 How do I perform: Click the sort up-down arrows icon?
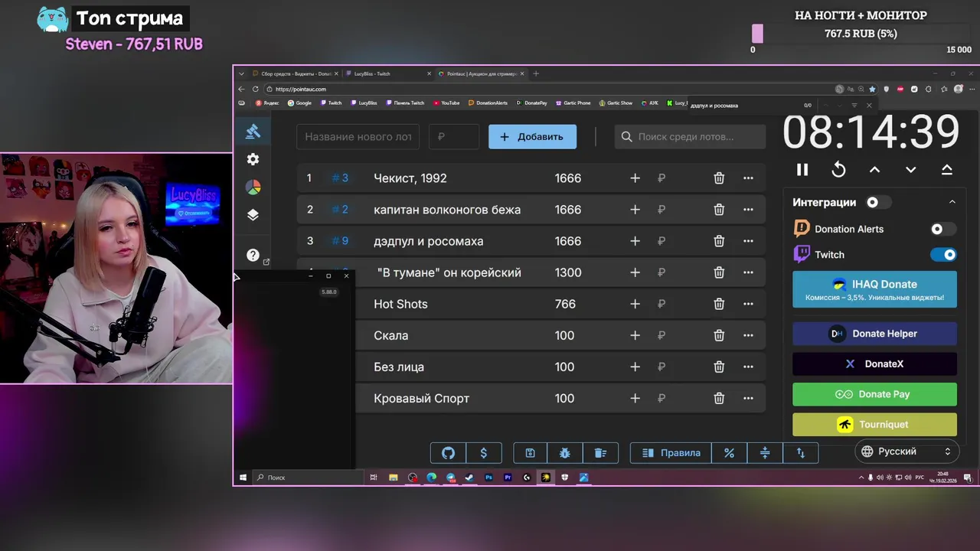click(x=801, y=453)
